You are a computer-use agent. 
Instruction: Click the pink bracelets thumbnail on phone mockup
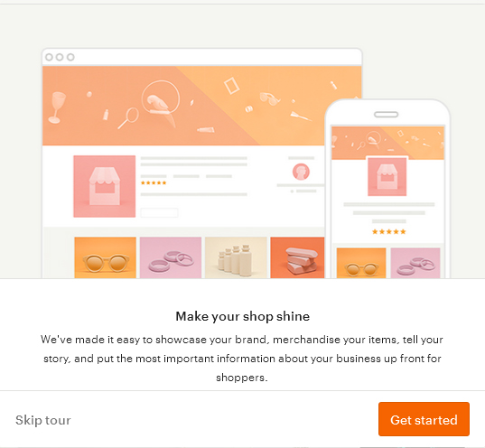(415, 263)
